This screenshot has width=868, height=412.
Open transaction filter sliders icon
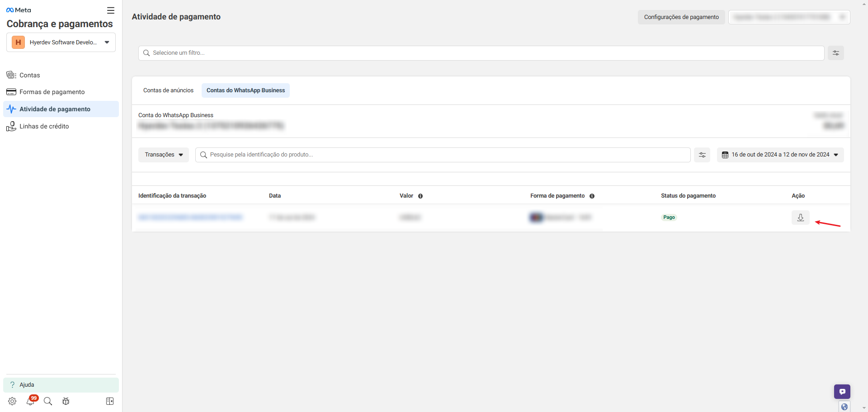(x=702, y=155)
